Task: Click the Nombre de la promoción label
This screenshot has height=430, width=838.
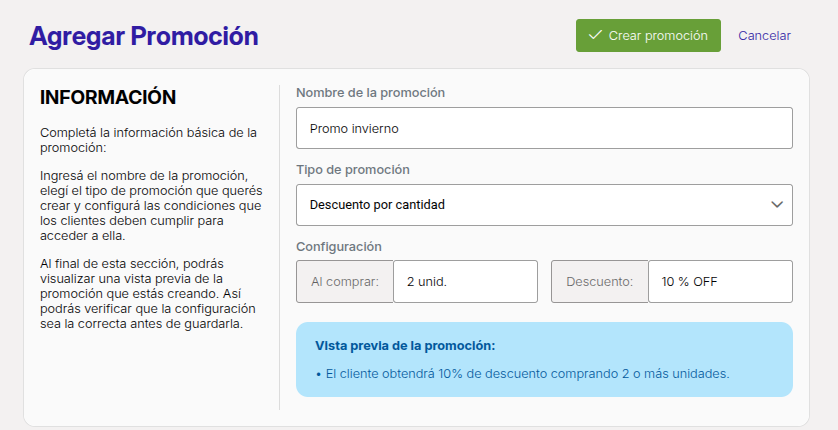Action: 370,93
